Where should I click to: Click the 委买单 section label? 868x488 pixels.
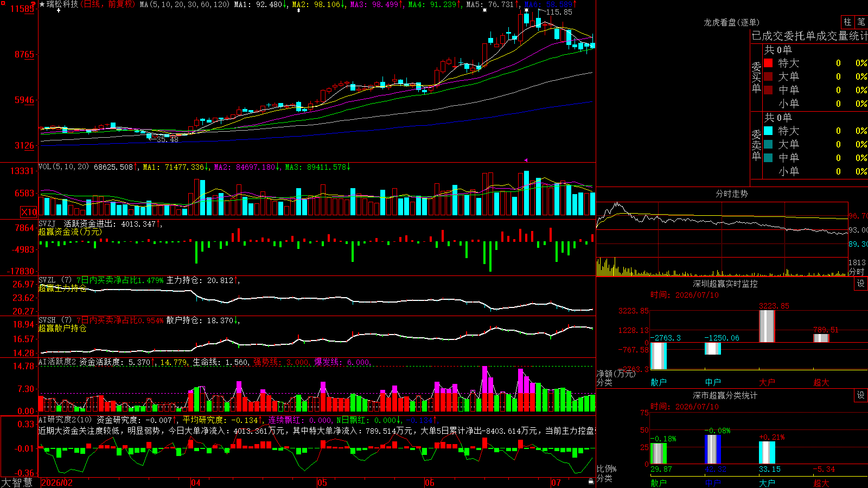point(756,77)
